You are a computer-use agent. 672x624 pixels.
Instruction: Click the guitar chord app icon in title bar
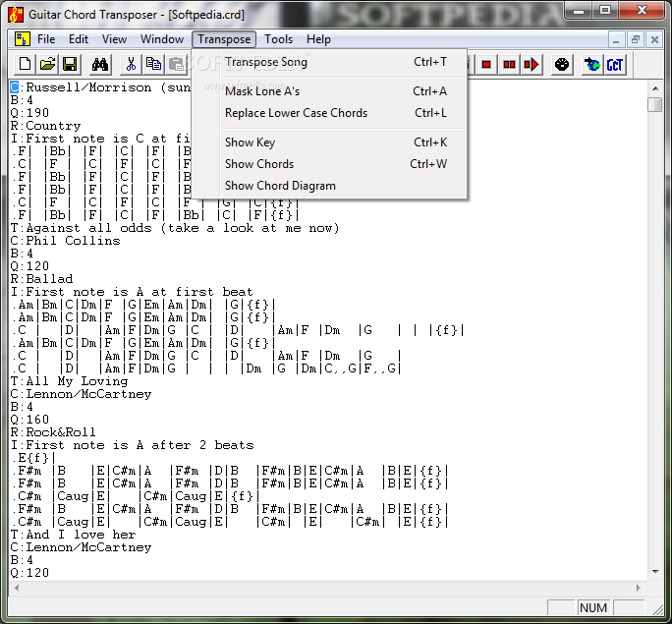16,15
